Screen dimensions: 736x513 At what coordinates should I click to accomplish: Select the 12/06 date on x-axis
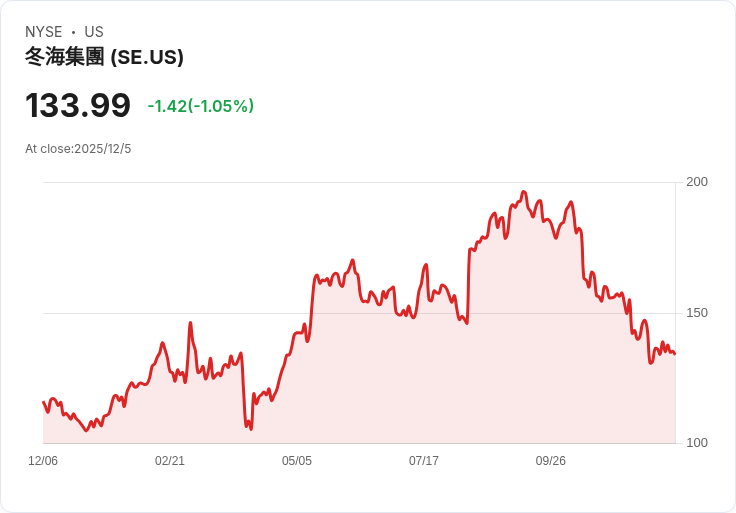click(x=43, y=461)
